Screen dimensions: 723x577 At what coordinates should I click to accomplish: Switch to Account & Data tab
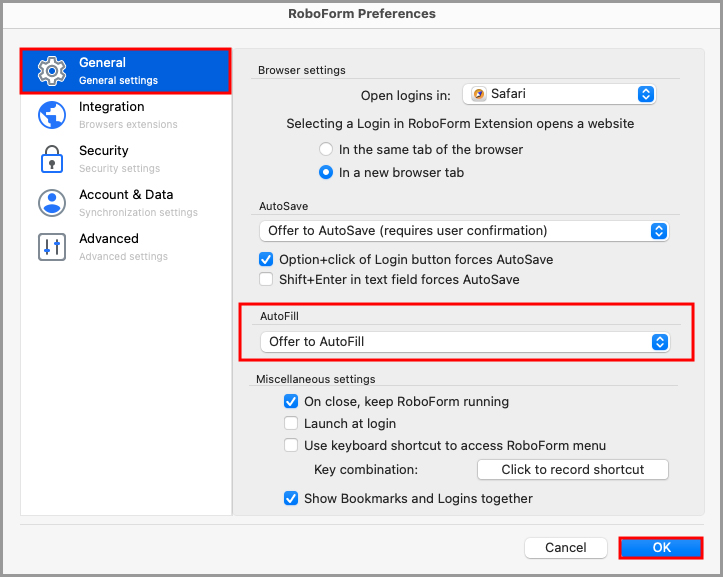125,203
